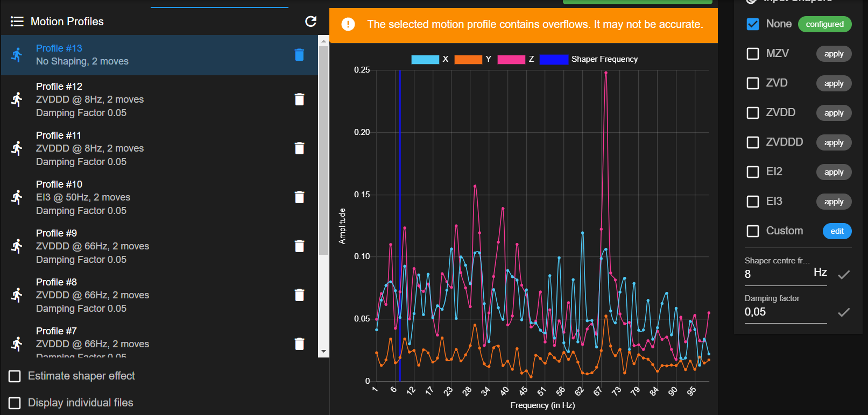868x415 pixels.
Task: Delete Profile #10
Action: pyautogui.click(x=300, y=197)
